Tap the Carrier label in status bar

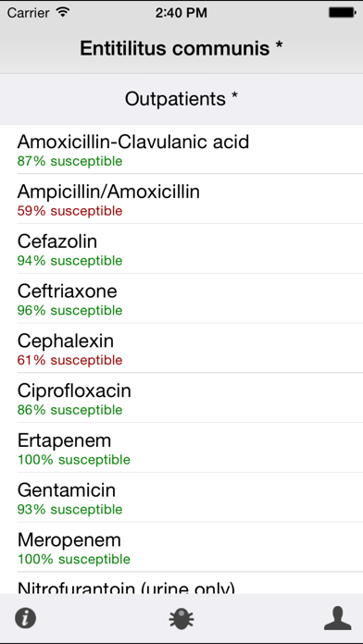click(x=29, y=13)
